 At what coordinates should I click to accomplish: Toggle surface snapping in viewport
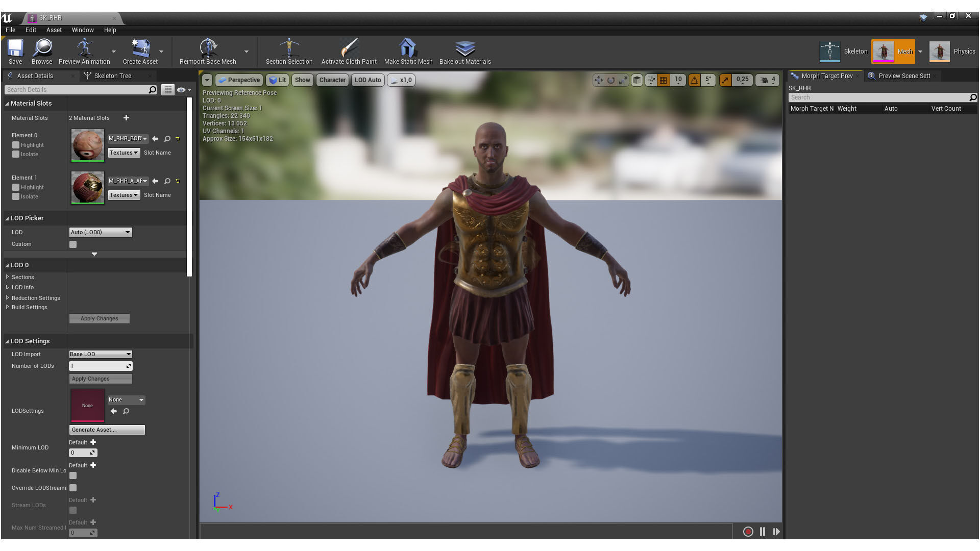tap(651, 80)
